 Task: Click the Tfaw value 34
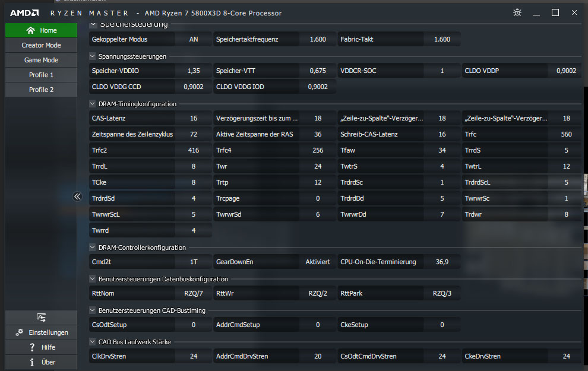[x=442, y=150]
